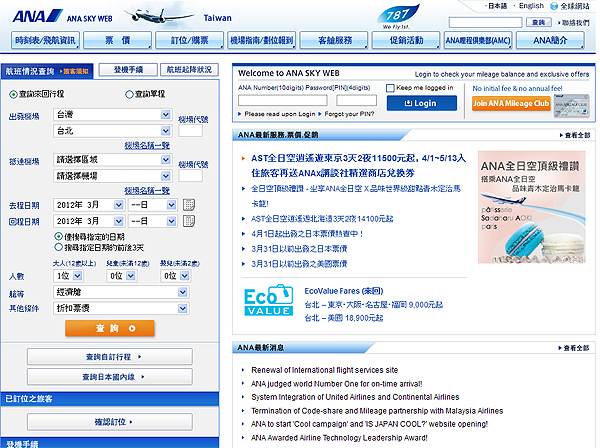This screenshot has height=448, width=600.
Task: Open the 回程日期 day dropdown
Action: [152, 221]
